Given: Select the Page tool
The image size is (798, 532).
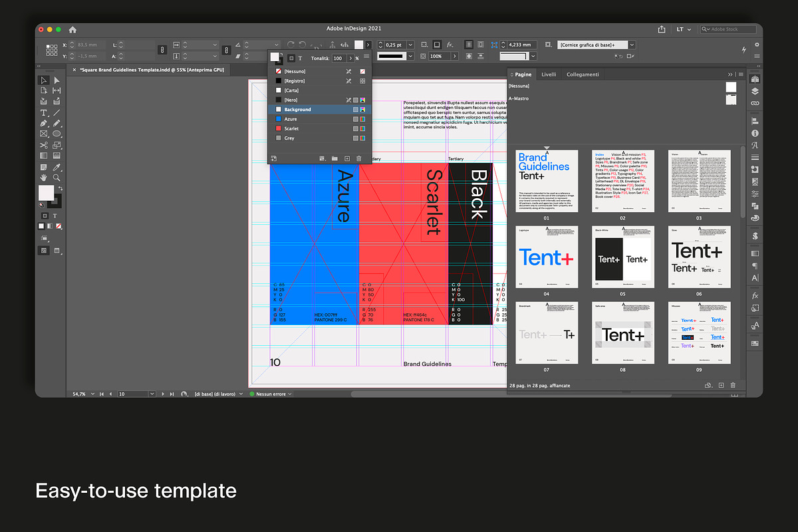Looking at the screenshot, I should pyautogui.click(x=44, y=90).
